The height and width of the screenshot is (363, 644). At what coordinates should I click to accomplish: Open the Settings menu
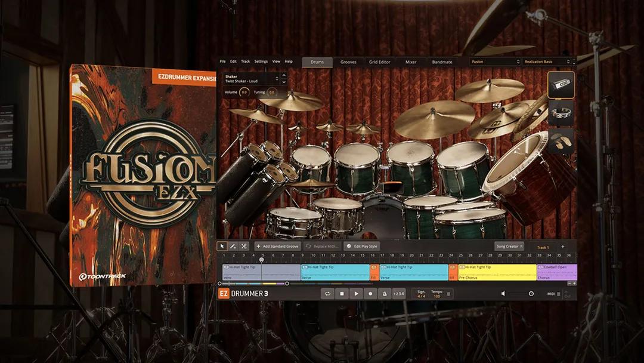(x=261, y=61)
